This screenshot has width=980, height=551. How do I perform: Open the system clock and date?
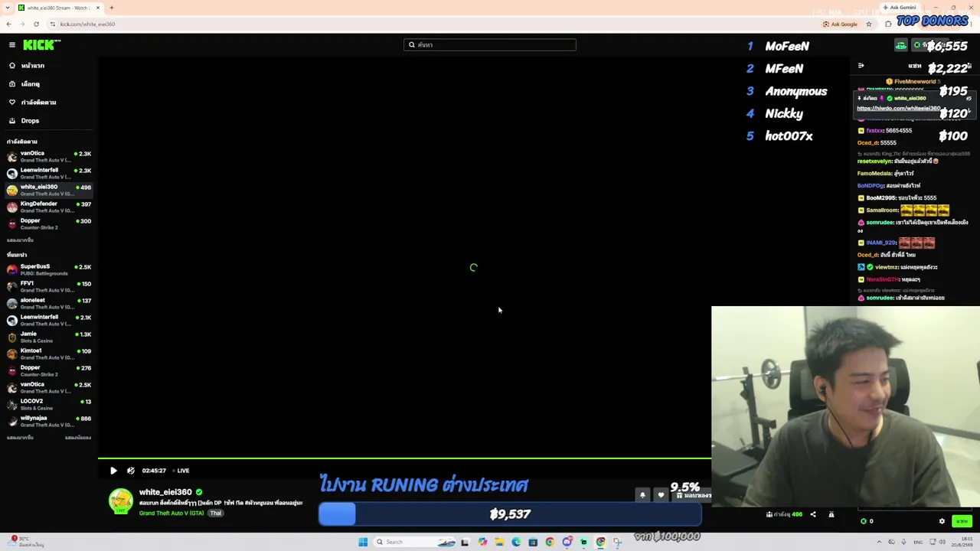pos(963,542)
